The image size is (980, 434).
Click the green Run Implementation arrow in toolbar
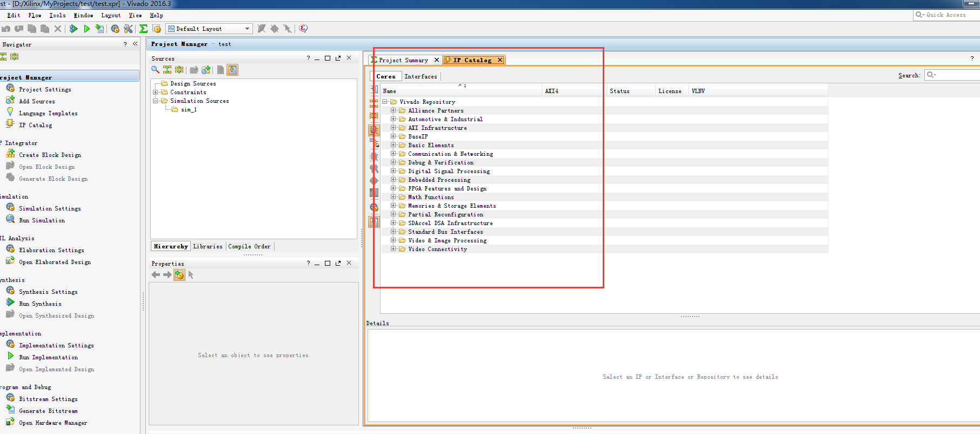(x=86, y=29)
